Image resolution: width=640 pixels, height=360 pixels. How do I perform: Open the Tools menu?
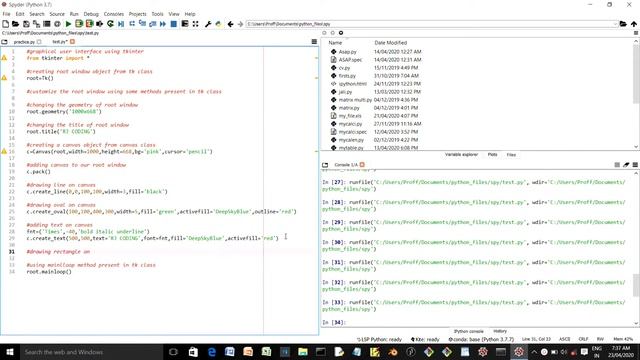coord(157,14)
